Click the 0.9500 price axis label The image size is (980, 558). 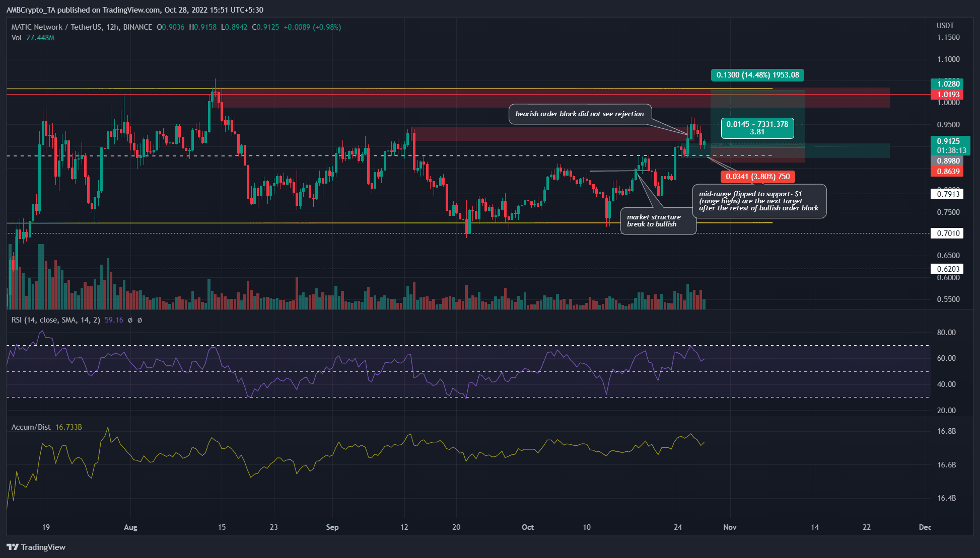(948, 125)
